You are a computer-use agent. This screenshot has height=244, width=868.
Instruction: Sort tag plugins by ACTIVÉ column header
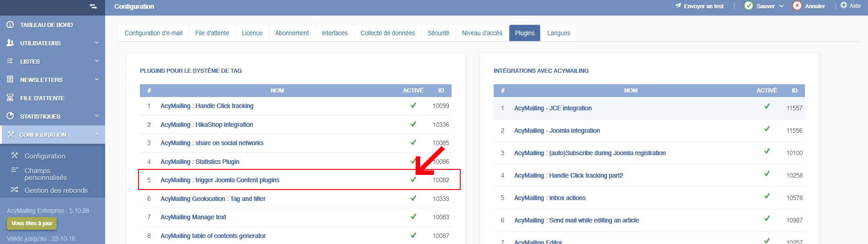pos(413,91)
